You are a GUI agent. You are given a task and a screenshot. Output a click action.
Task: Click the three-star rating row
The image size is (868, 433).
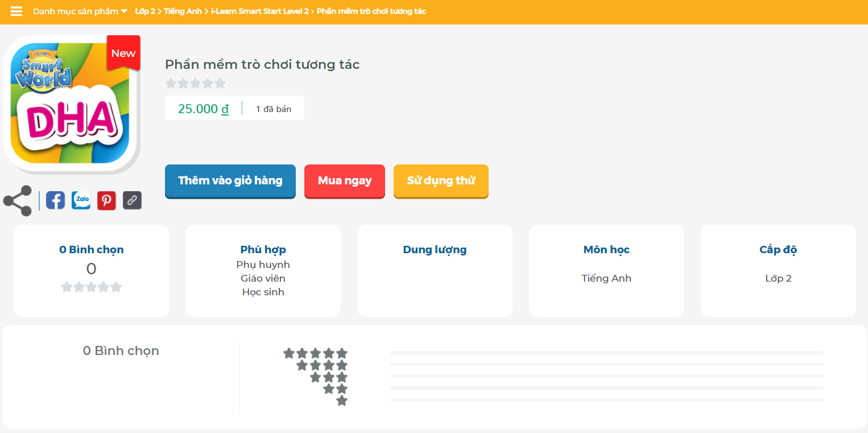pos(329,377)
